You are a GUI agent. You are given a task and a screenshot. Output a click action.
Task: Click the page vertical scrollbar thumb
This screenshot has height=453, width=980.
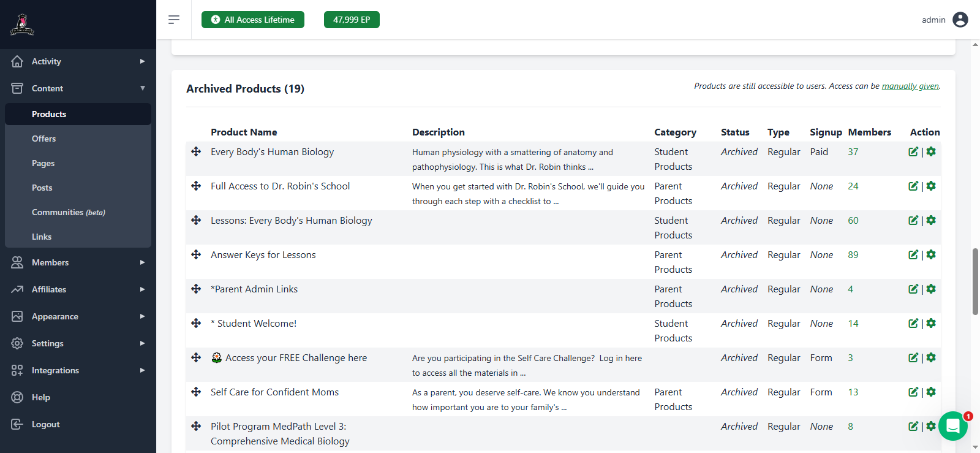click(x=975, y=281)
